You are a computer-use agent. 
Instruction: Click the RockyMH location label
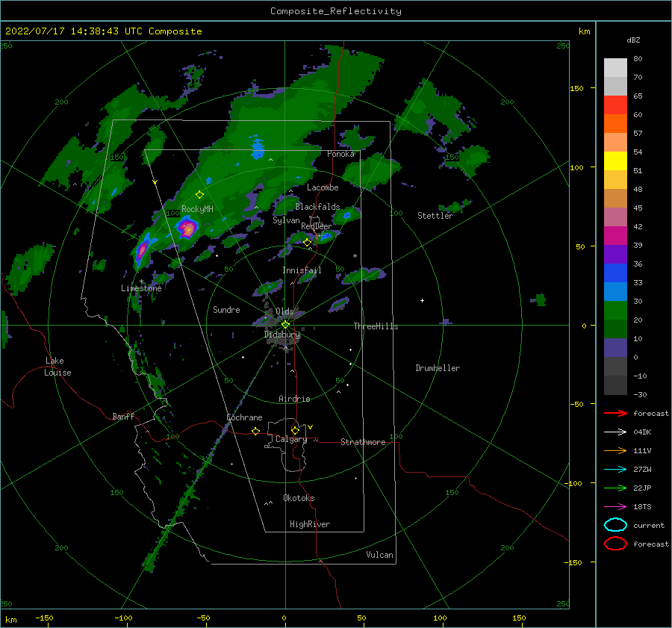[197, 209]
